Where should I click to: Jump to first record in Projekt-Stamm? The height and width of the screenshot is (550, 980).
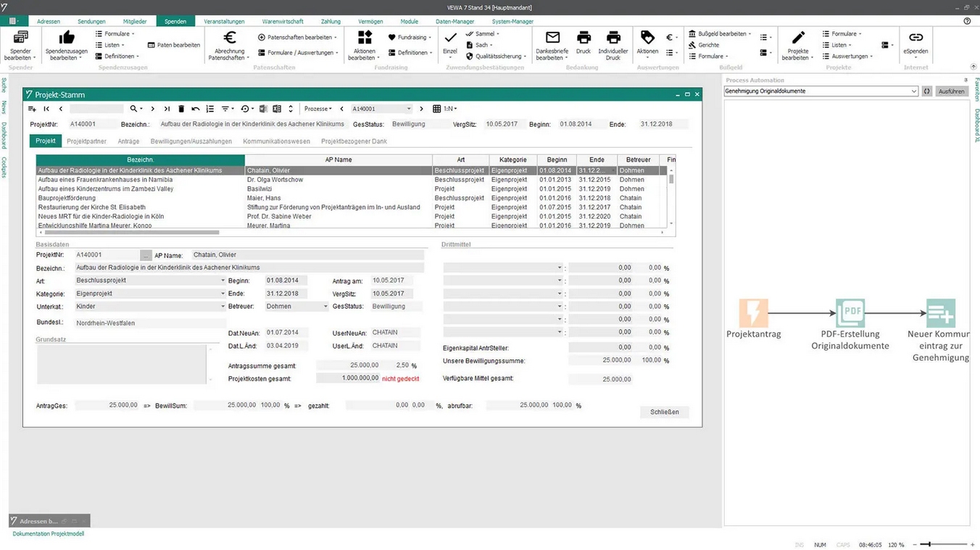click(x=46, y=109)
